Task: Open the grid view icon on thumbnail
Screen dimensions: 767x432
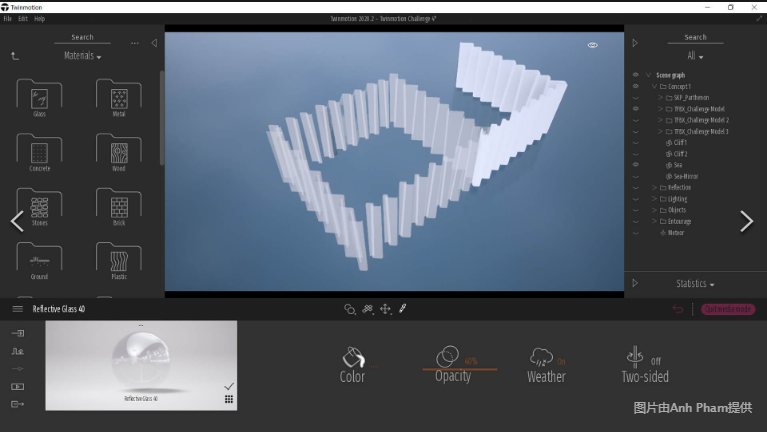Action: [228, 399]
